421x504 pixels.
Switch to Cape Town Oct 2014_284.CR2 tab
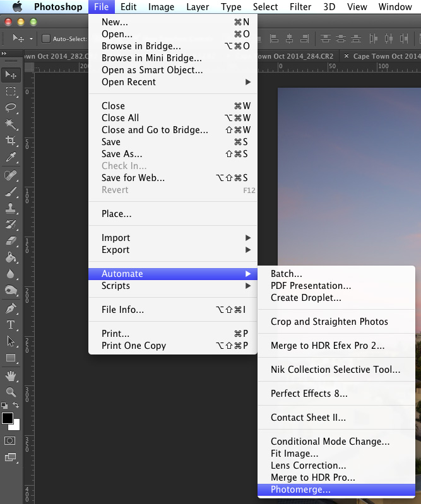coord(295,56)
